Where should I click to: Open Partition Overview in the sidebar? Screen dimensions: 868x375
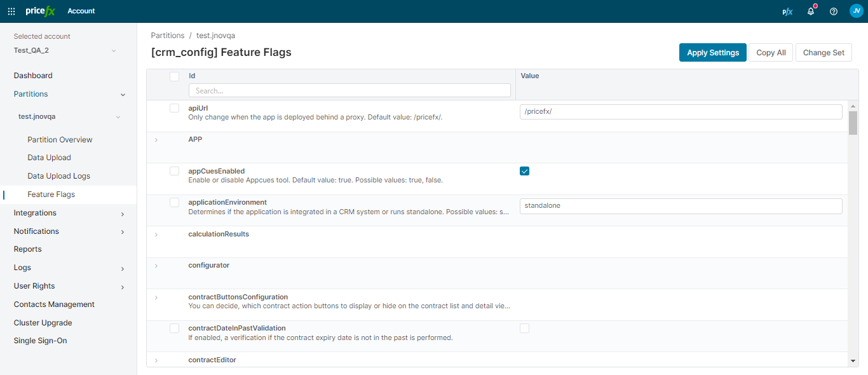click(x=60, y=140)
